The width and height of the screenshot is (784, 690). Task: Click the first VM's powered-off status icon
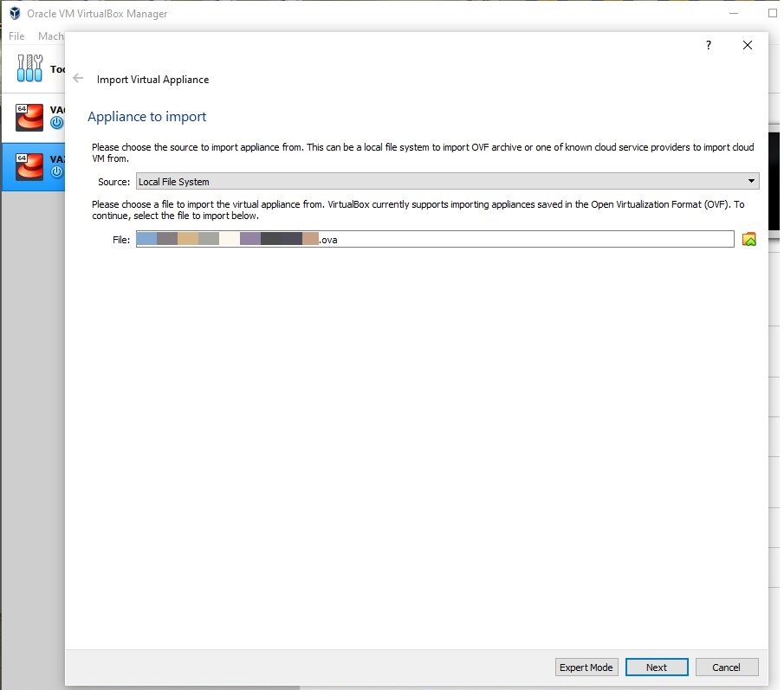coord(57,123)
